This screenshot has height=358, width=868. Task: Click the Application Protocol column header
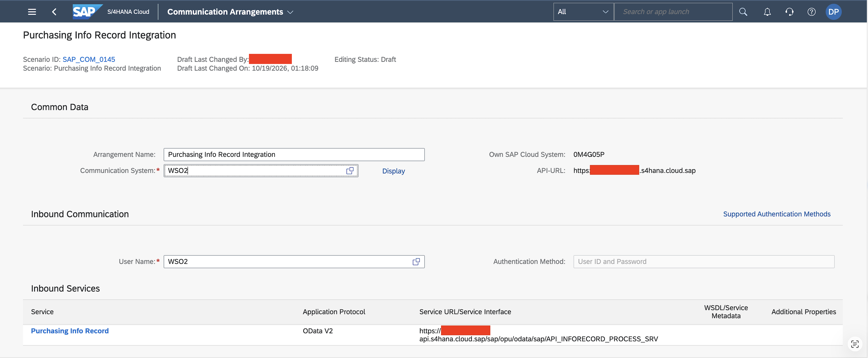pyautogui.click(x=334, y=312)
